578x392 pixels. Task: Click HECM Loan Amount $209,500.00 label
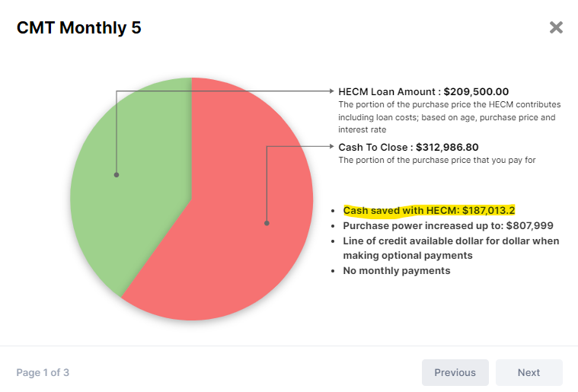coord(423,92)
